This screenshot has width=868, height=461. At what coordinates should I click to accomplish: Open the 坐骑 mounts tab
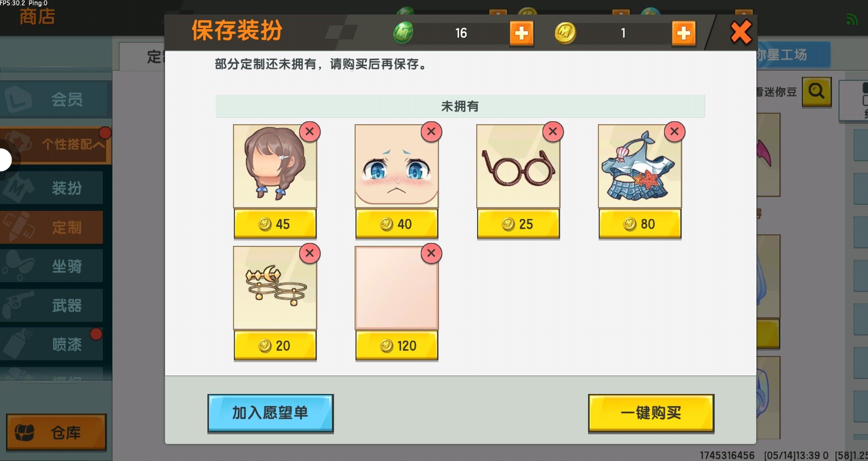coord(51,266)
